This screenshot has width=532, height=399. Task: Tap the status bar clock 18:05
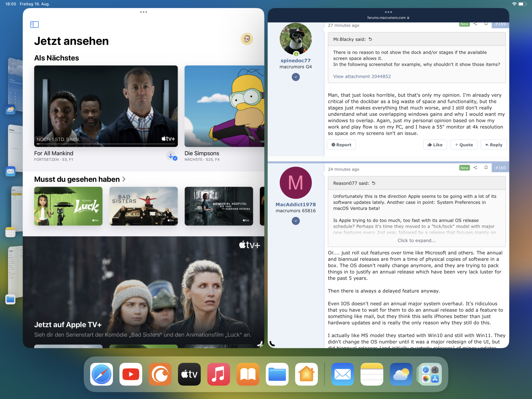click(11, 4)
